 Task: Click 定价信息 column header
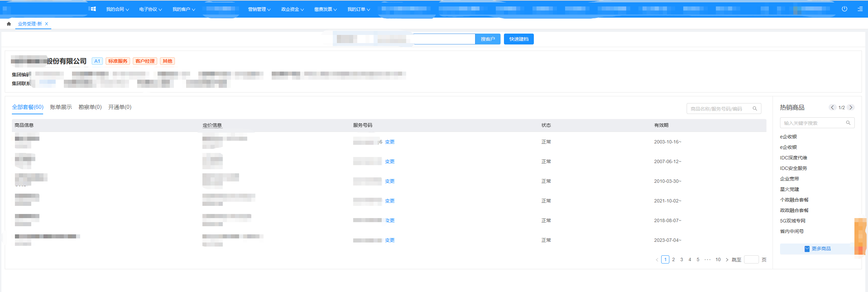click(x=212, y=125)
